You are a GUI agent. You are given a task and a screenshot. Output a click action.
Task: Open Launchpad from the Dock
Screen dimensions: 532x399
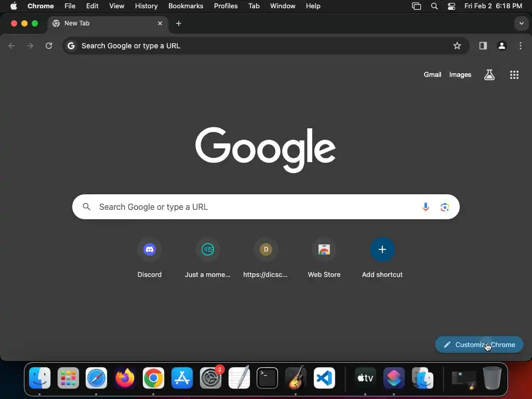click(x=68, y=378)
